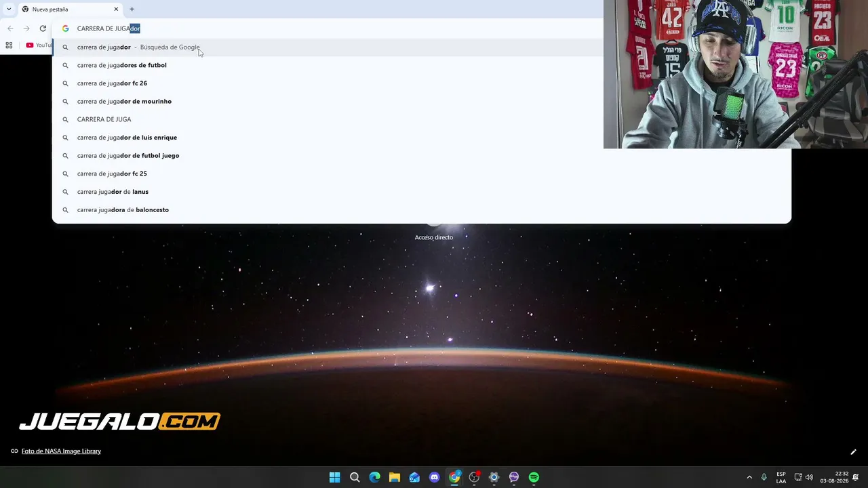Image resolution: width=868 pixels, height=488 pixels.
Task: Click the Google Chrome taskbar icon
Action: [454, 477]
